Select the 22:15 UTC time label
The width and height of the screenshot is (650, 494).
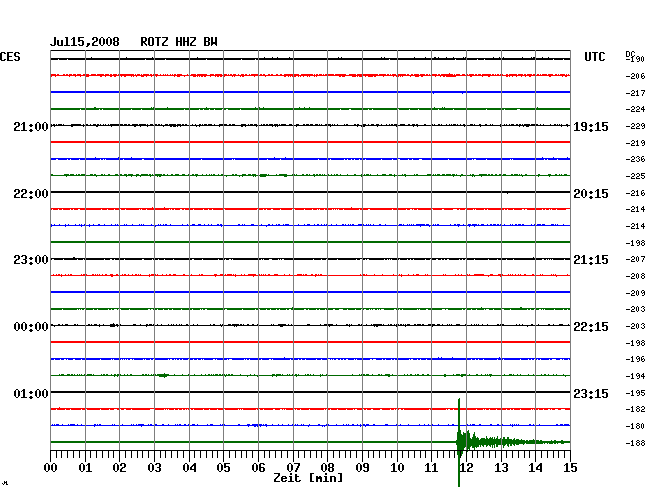pyautogui.click(x=591, y=327)
